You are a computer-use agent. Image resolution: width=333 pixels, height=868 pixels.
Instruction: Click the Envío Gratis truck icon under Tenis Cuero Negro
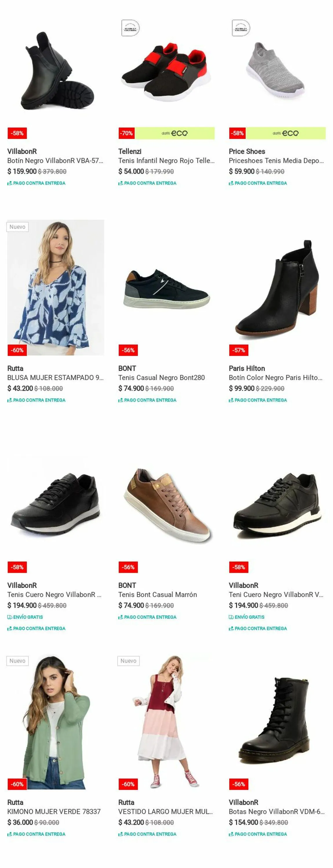pos(10,617)
